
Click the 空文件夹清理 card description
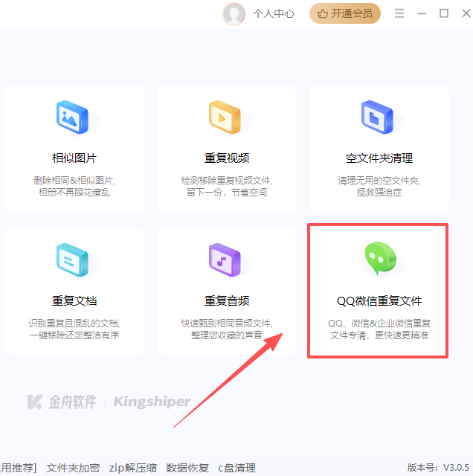[x=379, y=187]
